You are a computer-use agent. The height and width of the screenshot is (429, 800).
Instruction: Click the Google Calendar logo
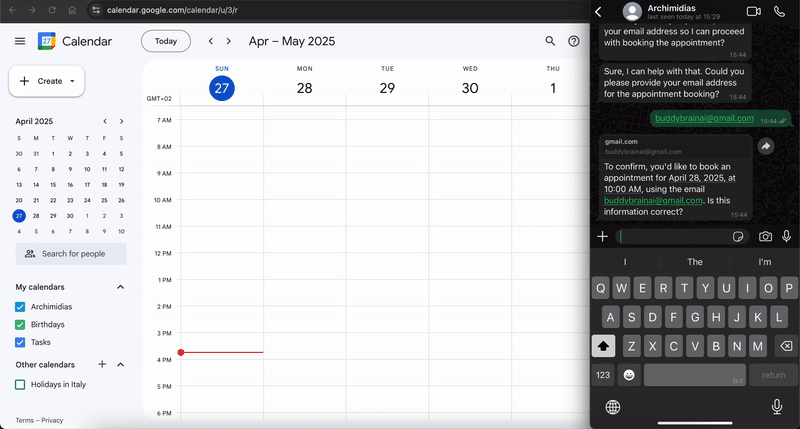[46, 41]
